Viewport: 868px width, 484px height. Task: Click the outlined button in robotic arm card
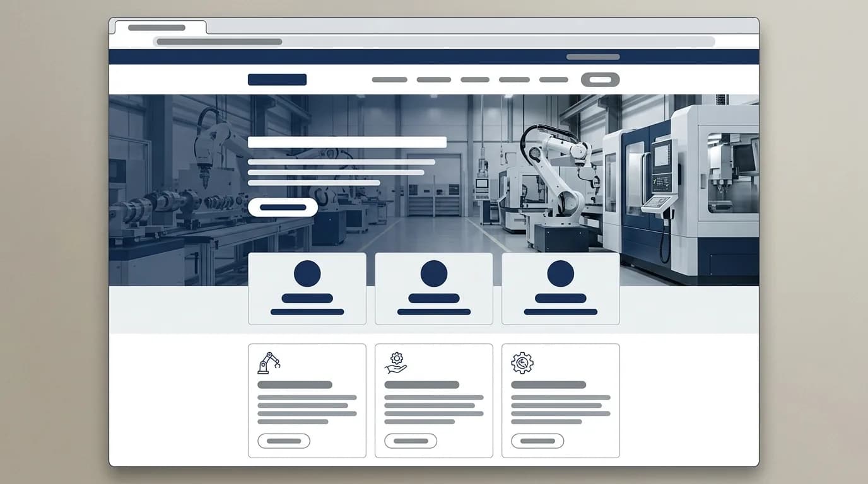[x=284, y=441]
